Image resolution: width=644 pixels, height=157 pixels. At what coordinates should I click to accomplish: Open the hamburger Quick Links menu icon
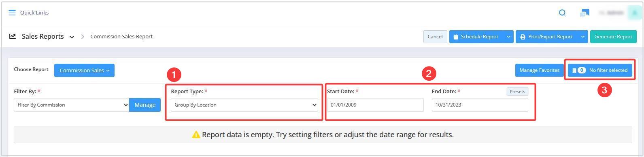pyautogui.click(x=12, y=13)
